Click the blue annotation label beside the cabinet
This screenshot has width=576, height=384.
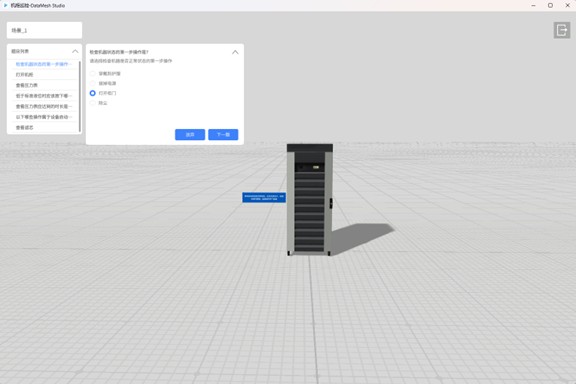pos(264,197)
